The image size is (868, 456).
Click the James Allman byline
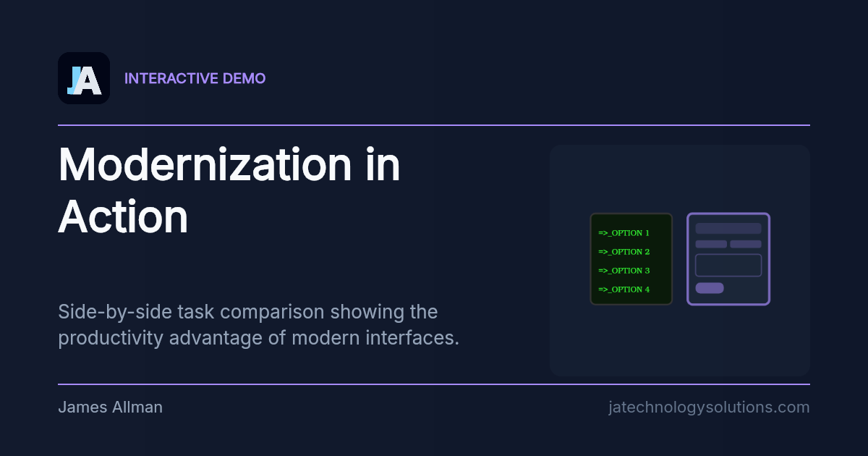tap(111, 407)
